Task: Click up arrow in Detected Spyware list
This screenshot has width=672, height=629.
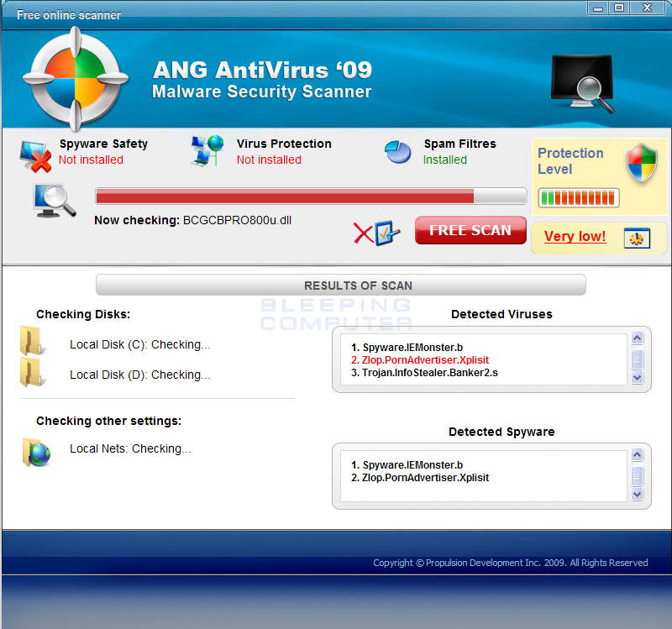Action: tap(638, 454)
